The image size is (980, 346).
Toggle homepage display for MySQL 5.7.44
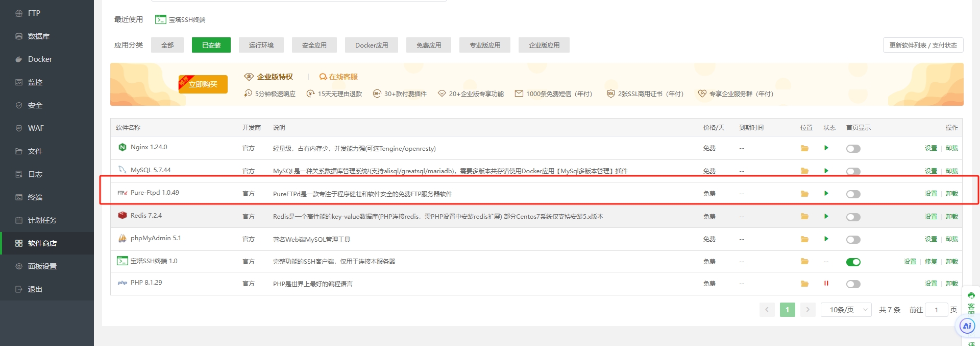853,171
